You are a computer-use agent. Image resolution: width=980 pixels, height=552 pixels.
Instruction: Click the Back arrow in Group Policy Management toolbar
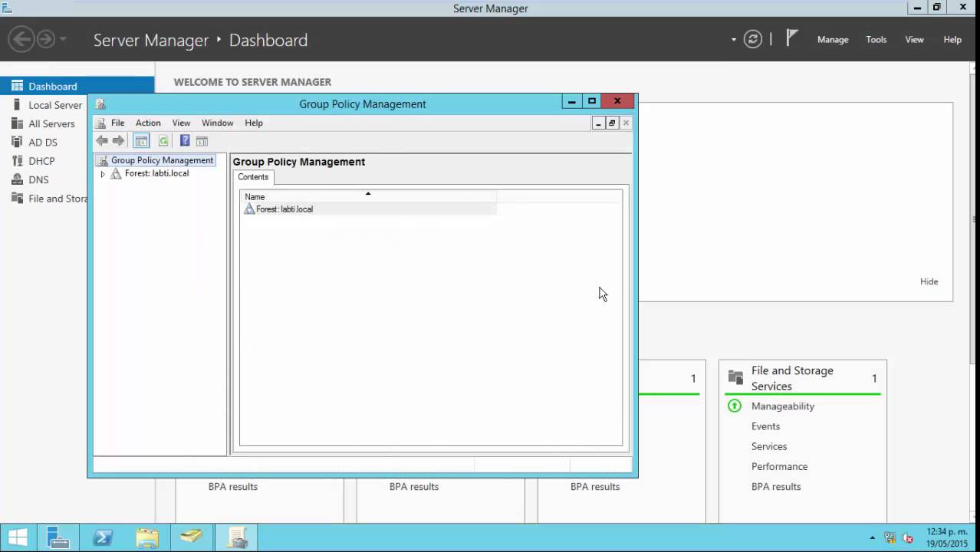(102, 141)
